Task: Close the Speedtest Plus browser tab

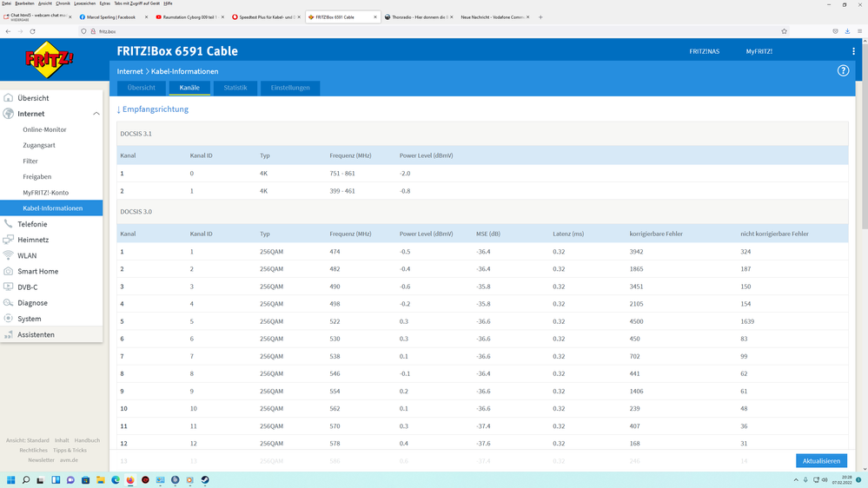Action: tap(300, 16)
